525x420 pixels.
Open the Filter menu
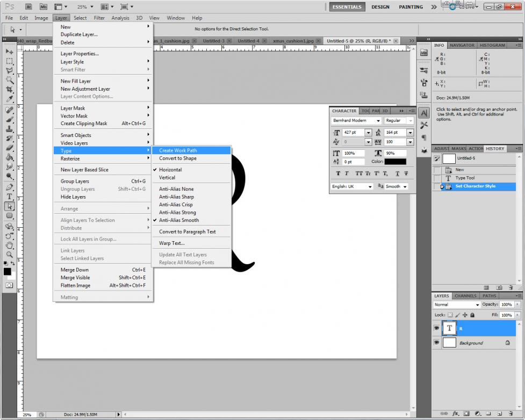pos(99,18)
